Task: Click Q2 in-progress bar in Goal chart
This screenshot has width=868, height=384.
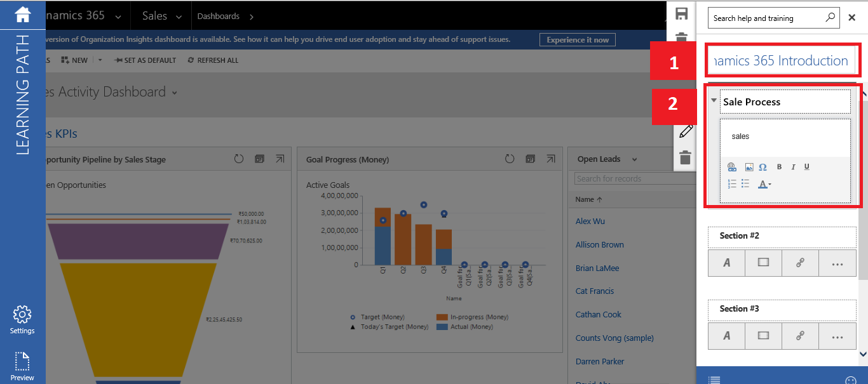Action: pyautogui.click(x=403, y=239)
